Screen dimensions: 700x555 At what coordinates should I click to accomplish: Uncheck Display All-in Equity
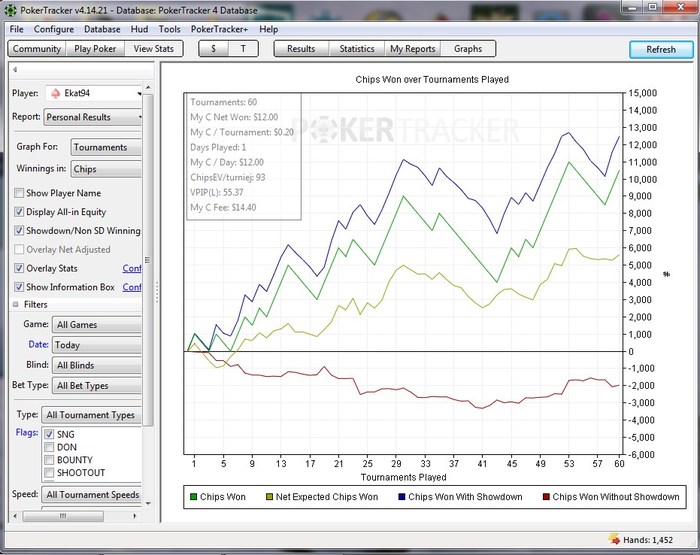click(x=19, y=212)
